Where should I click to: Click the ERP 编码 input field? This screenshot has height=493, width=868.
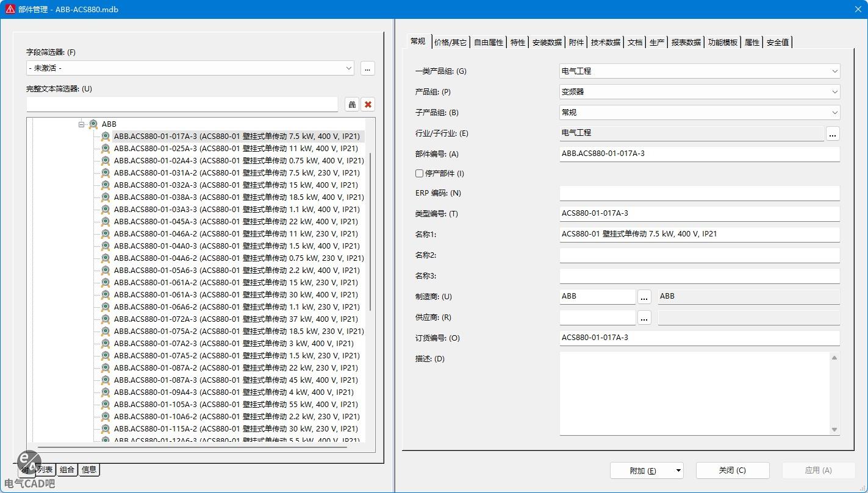click(x=700, y=193)
